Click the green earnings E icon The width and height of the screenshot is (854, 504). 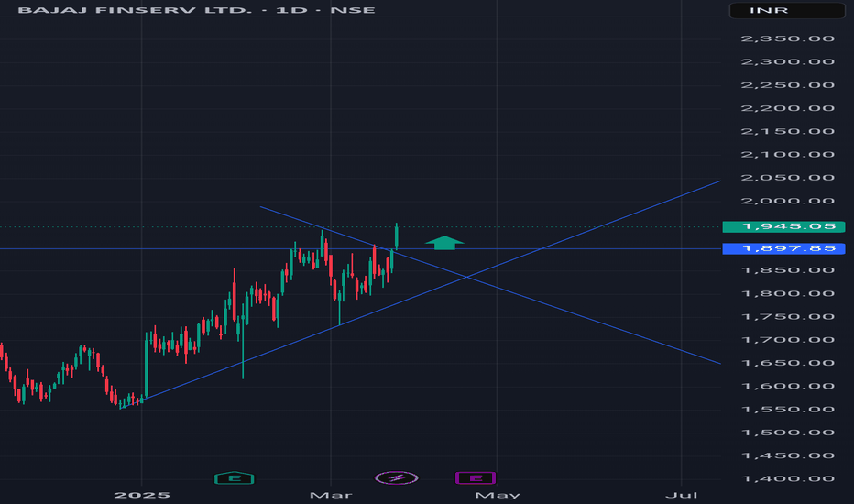(235, 478)
